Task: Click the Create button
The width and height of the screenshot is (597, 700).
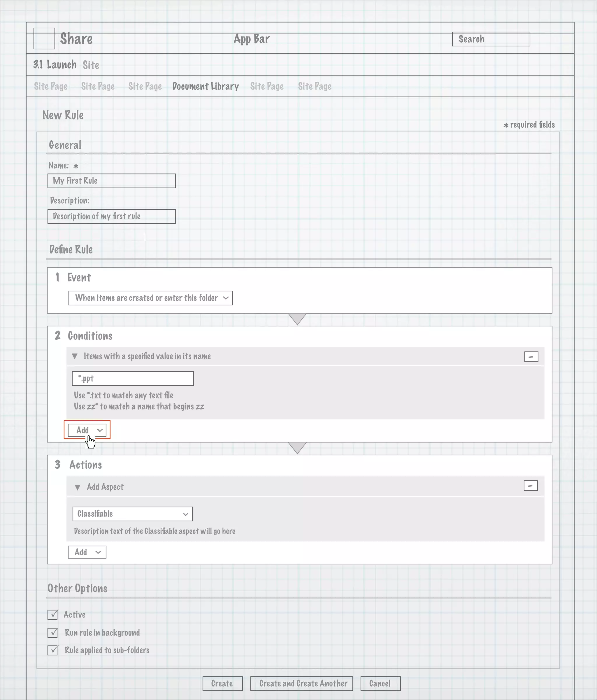Action: pos(222,683)
